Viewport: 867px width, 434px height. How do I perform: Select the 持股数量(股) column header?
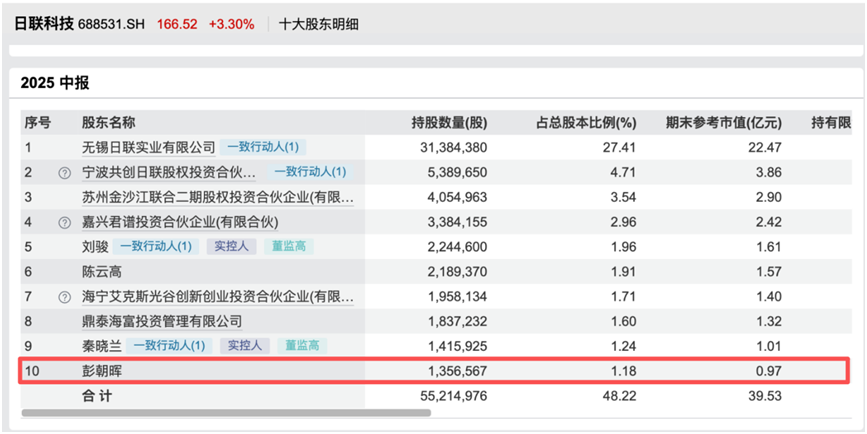(449, 123)
